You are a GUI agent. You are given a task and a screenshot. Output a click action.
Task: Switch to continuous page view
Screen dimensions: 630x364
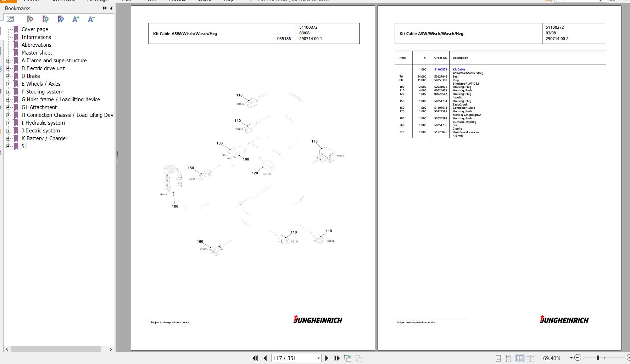[x=508, y=358]
